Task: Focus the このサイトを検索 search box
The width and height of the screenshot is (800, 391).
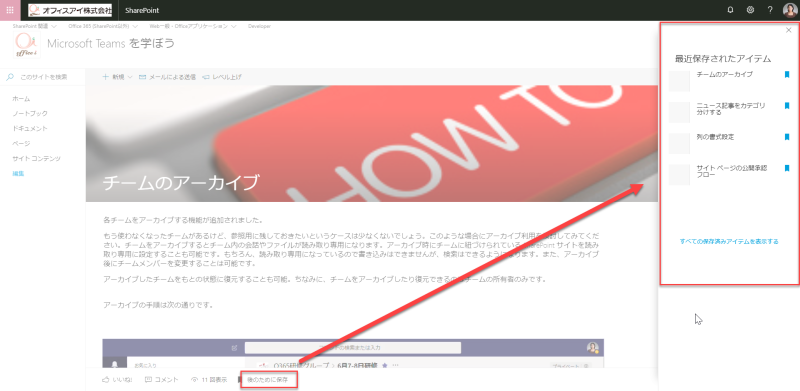Action: [x=44, y=77]
